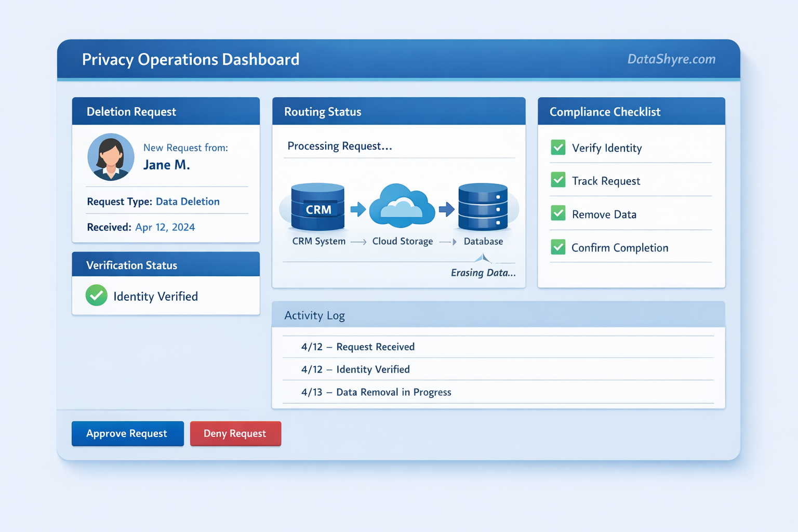This screenshot has width=798, height=532.
Task: Click arrow between cloud and database icons
Action: point(447,209)
